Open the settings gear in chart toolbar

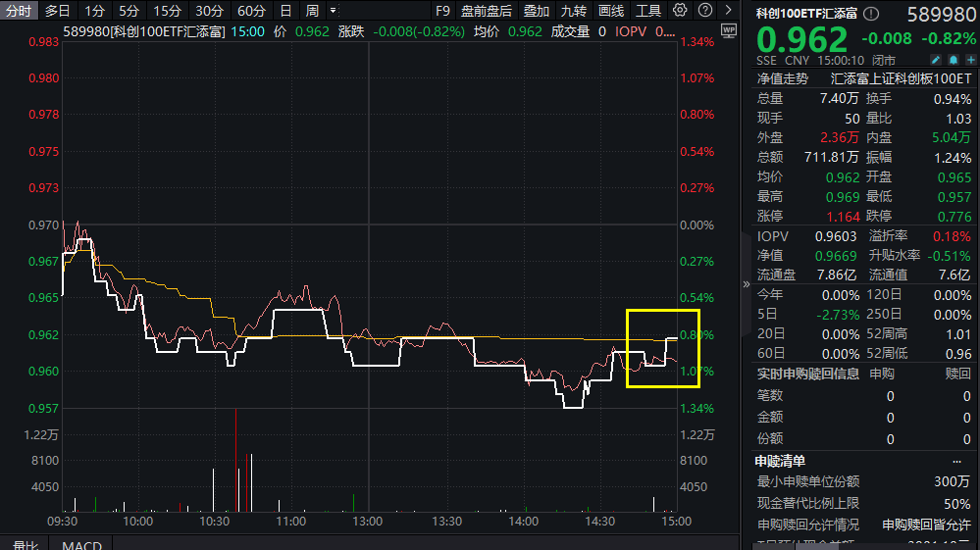click(x=681, y=11)
